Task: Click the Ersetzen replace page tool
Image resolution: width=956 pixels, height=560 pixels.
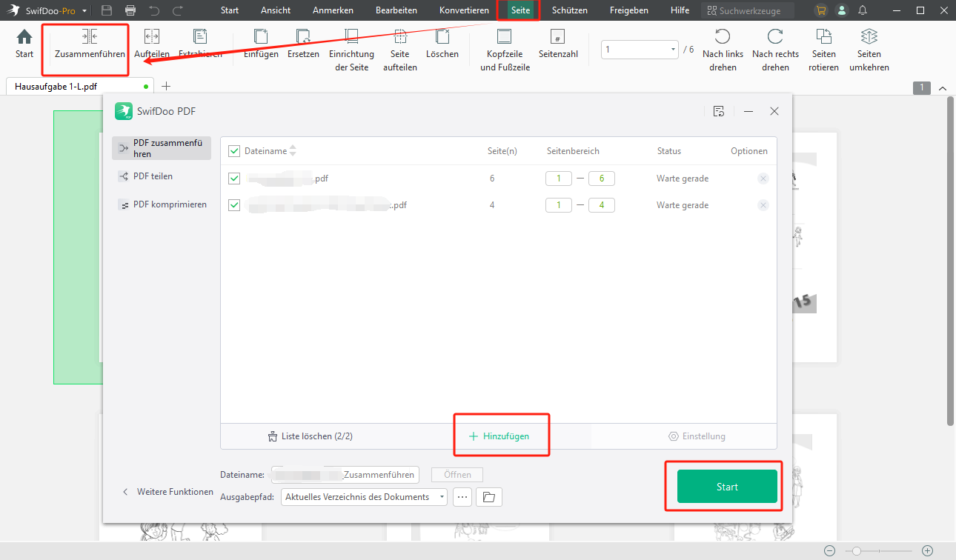Action: pyautogui.click(x=303, y=44)
